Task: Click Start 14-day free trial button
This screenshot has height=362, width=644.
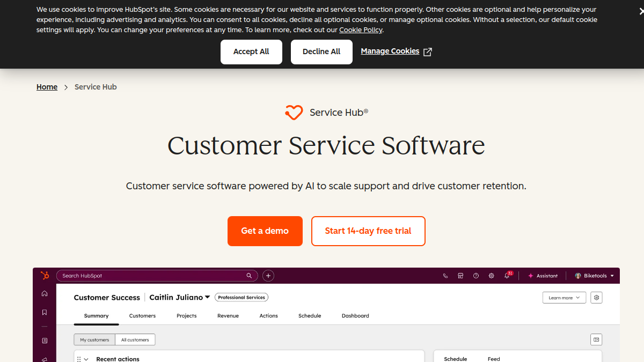Action: pos(368,231)
